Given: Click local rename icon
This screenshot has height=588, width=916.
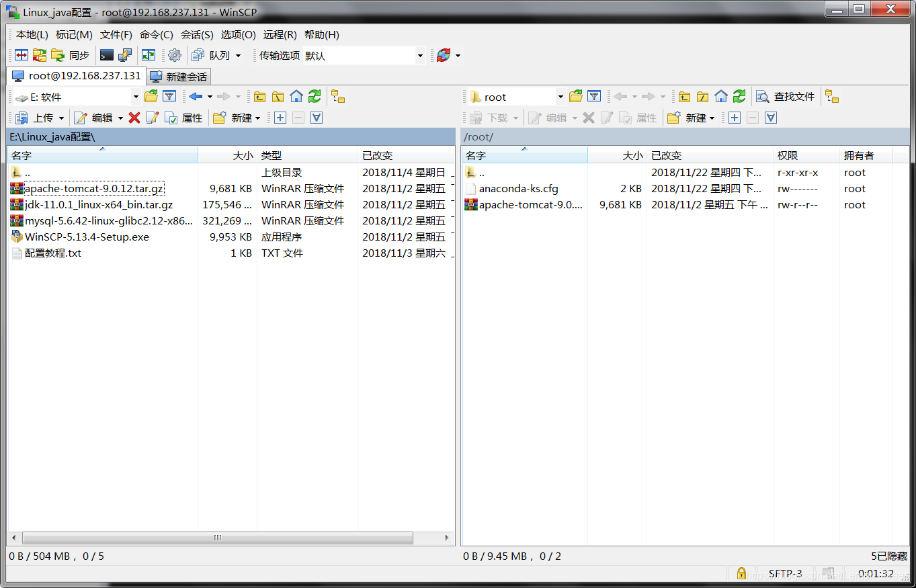Looking at the screenshot, I should tap(153, 118).
